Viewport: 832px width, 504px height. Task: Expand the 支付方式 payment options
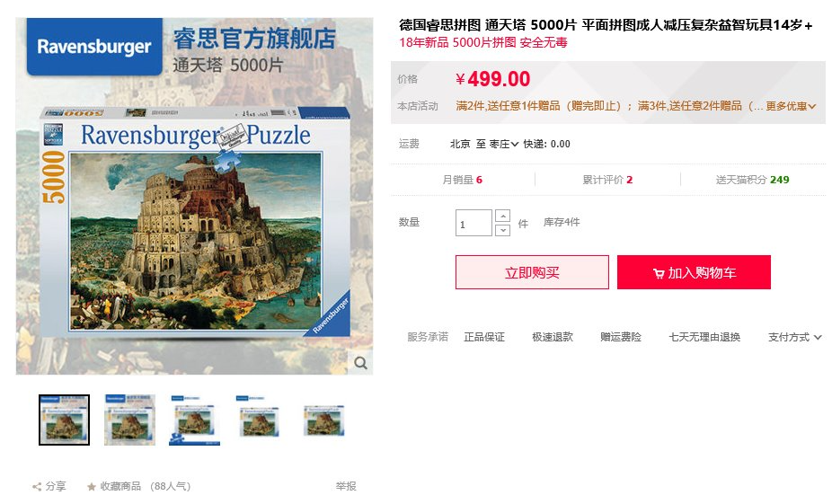795,337
